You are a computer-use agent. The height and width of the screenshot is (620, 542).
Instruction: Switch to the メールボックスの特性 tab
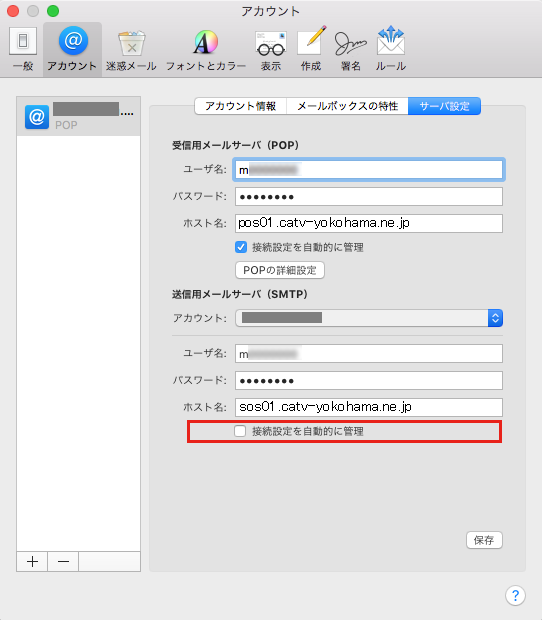347,106
